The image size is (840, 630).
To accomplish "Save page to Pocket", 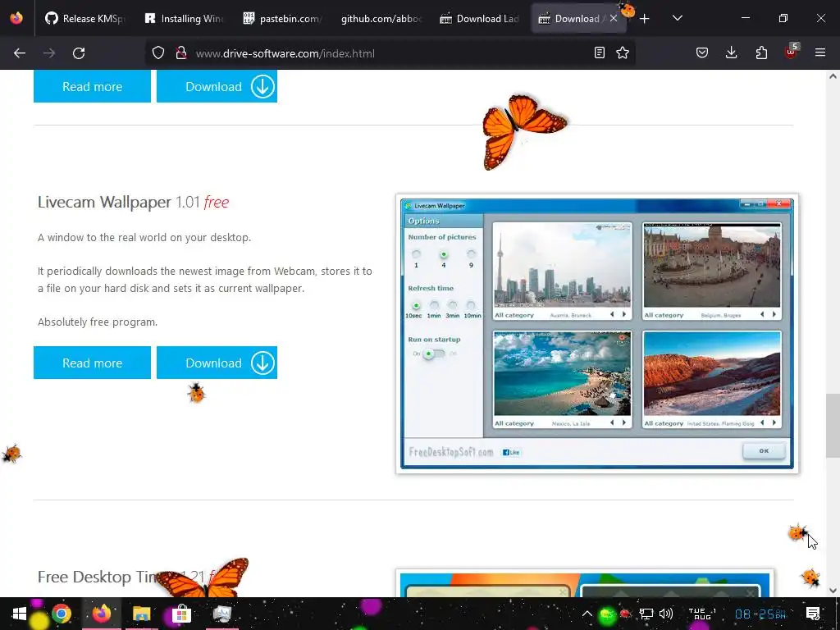I will (702, 52).
